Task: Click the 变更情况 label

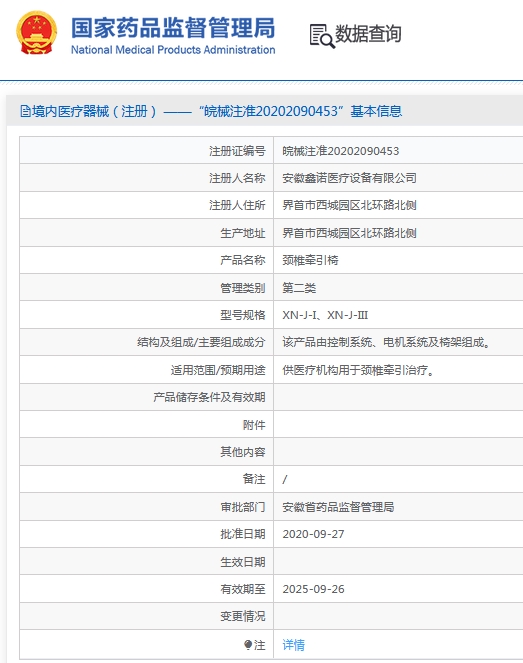Action: tap(243, 616)
